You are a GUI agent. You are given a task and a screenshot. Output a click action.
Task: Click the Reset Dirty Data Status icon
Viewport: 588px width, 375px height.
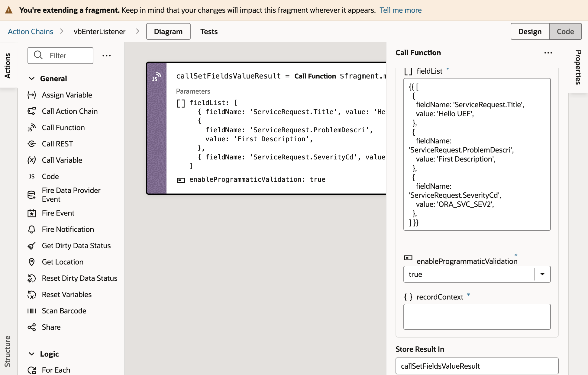click(x=32, y=278)
